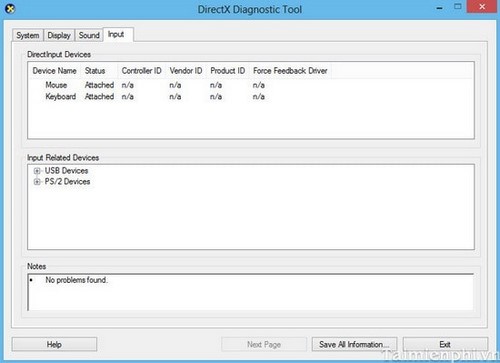The image size is (500, 363).
Task: Click Keyboard row Force Feedback Driver value
Action: (x=259, y=97)
